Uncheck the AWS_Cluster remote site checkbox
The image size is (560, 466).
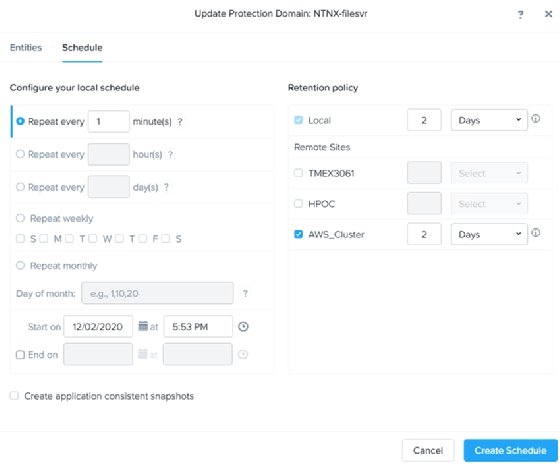[298, 234]
